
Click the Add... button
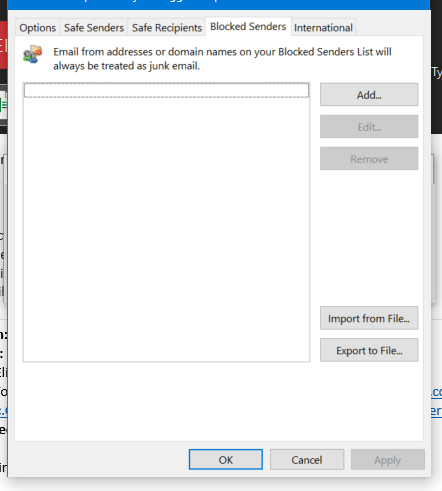pos(369,95)
